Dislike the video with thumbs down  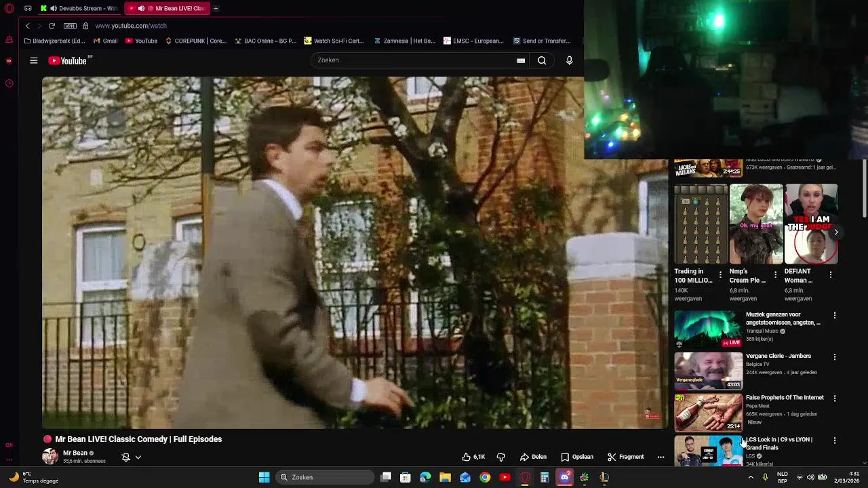point(501,457)
